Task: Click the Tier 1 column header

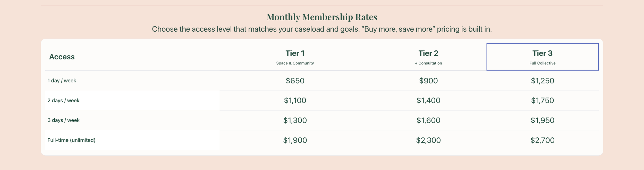Action: pos(295,57)
